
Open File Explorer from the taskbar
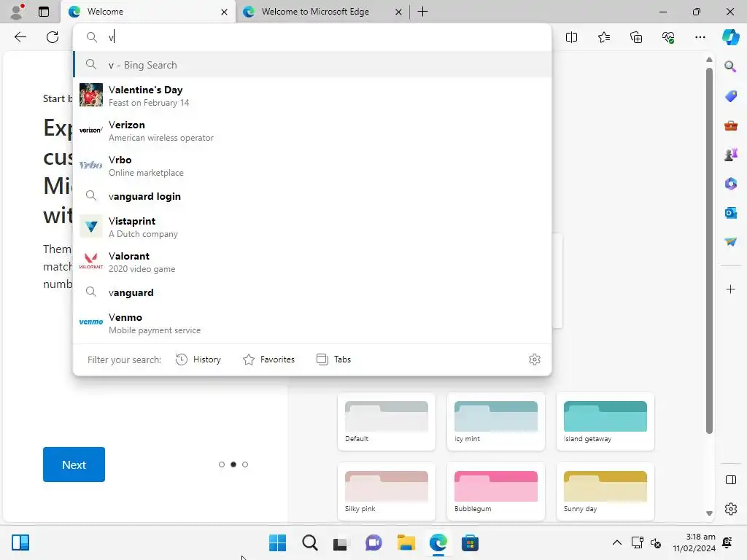point(406,542)
